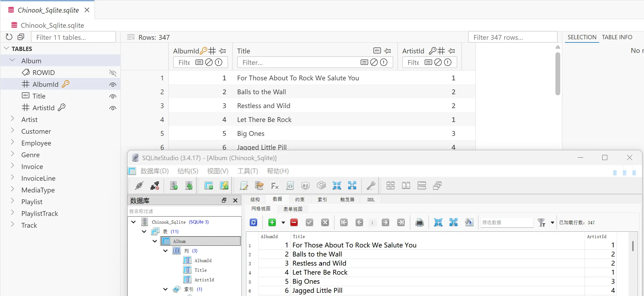Screen dimensions: 644x296
Task: Open the TABLE INFO panel
Action: point(617,37)
